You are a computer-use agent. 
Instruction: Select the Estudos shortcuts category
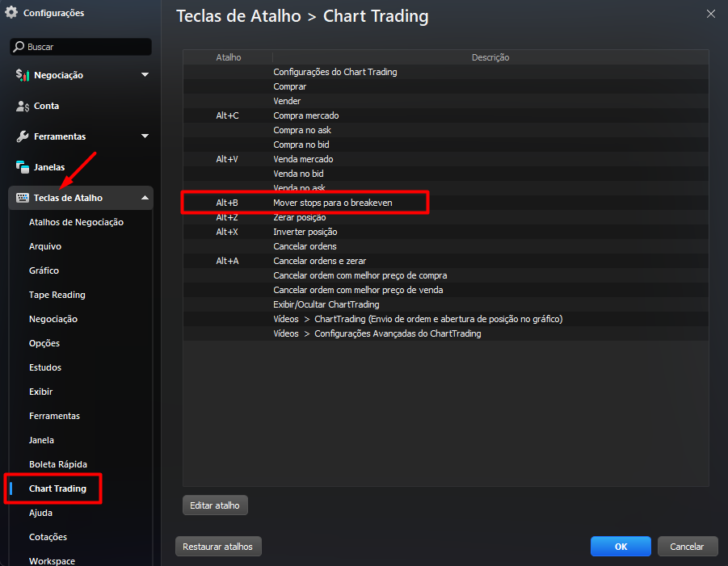coord(45,367)
